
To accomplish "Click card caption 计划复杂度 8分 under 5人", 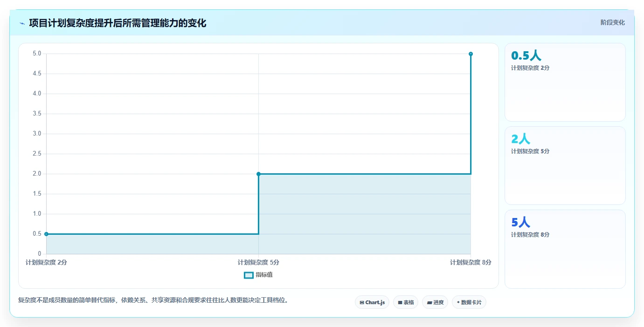I will (530, 234).
